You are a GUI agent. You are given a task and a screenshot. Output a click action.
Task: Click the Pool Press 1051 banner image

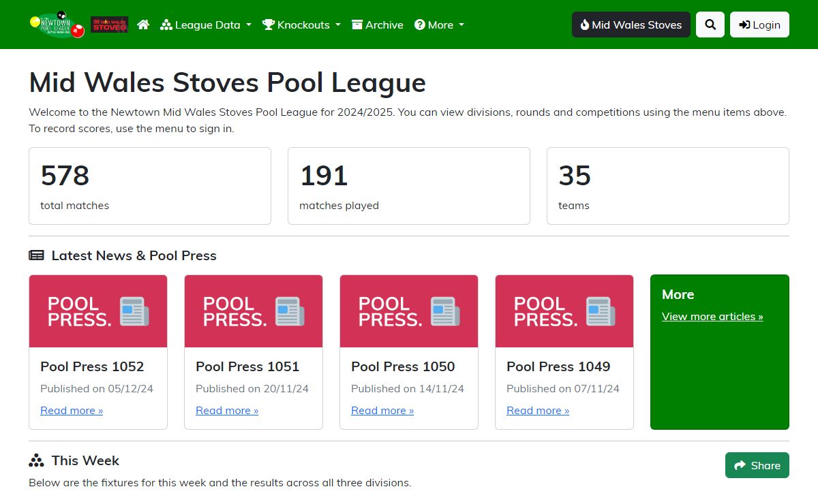tap(254, 311)
